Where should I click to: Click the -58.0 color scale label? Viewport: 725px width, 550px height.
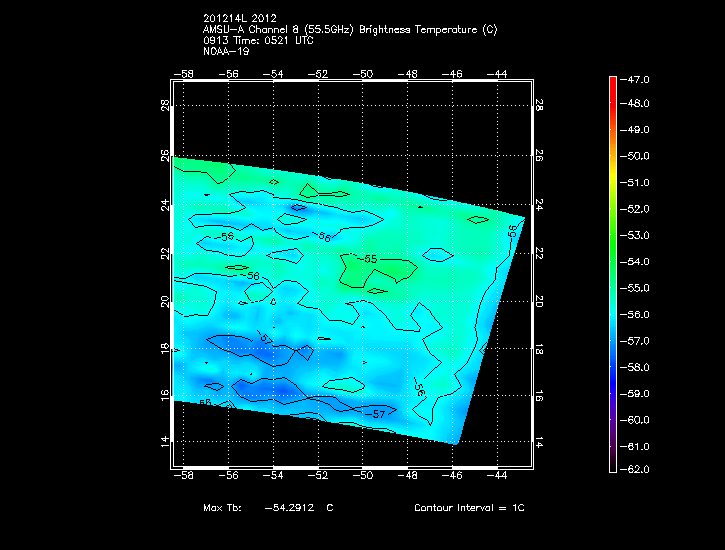[x=637, y=367]
